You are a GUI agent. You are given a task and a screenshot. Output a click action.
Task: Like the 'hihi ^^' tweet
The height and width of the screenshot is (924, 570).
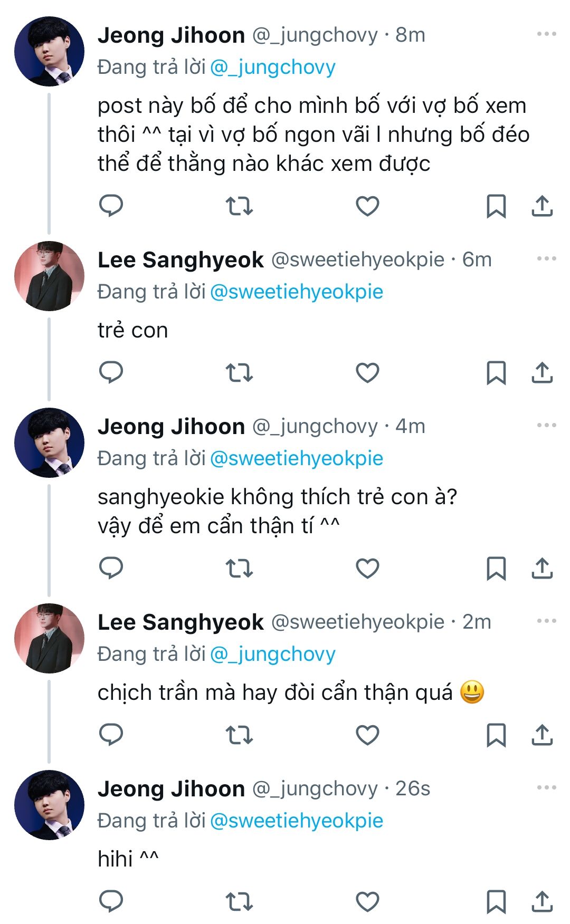tap(367, 901)
